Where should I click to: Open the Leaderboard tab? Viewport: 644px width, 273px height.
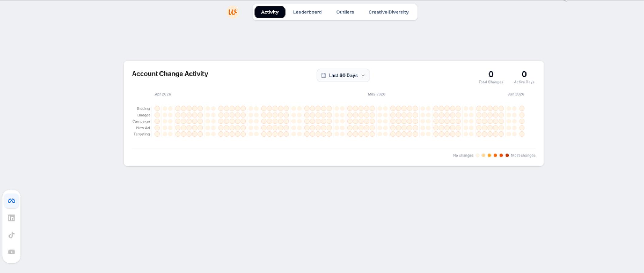307,12
